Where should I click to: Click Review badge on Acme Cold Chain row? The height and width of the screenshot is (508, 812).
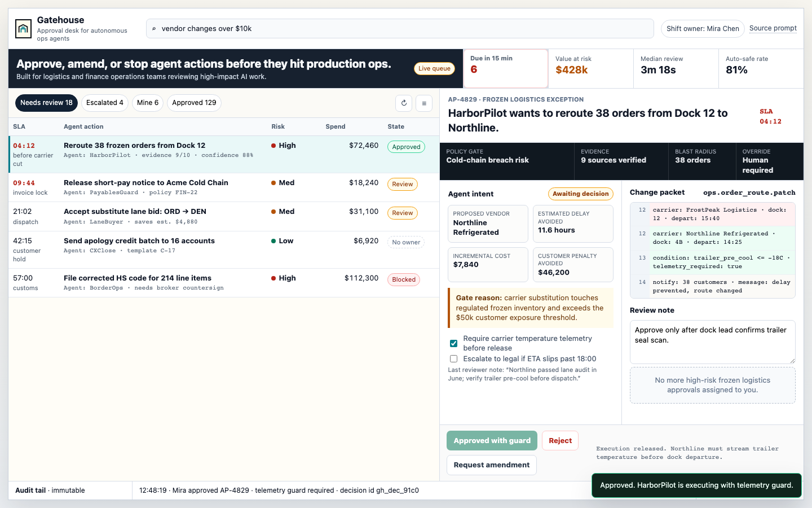pyautogui.click(x=403, y=184)
